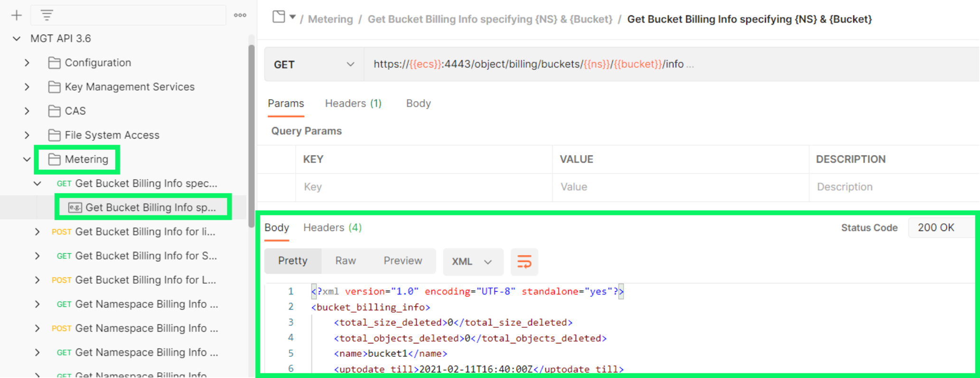Click the query param Description field

(894, 187)
